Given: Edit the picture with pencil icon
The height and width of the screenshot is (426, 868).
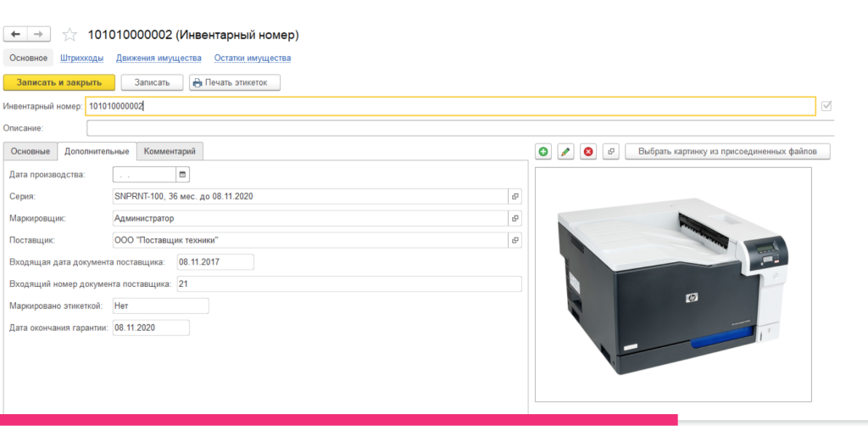Looking at the screenshot, I should 565,152.
